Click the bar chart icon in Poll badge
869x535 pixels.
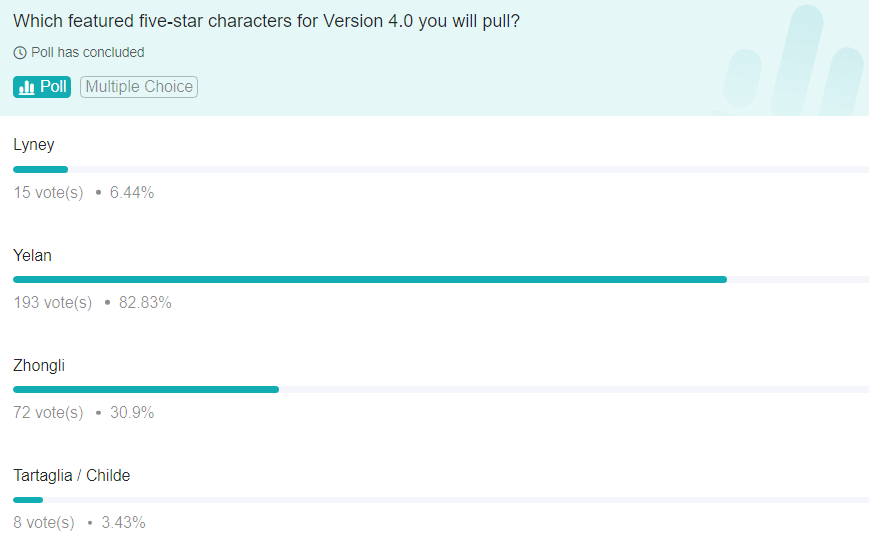point(27,87)
